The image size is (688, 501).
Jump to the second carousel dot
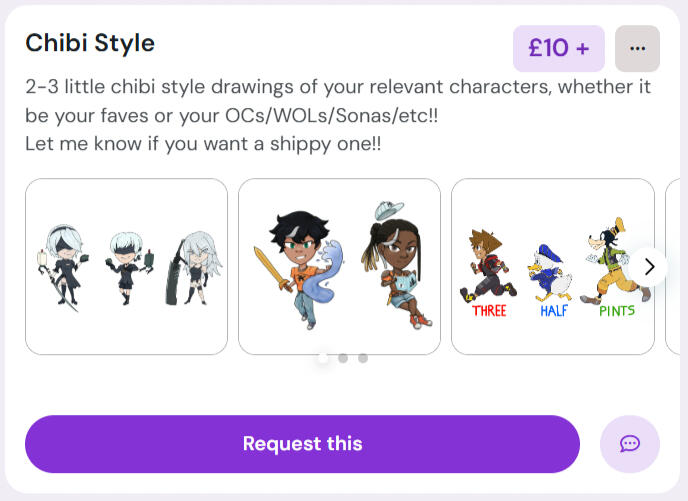click(343, 358)
